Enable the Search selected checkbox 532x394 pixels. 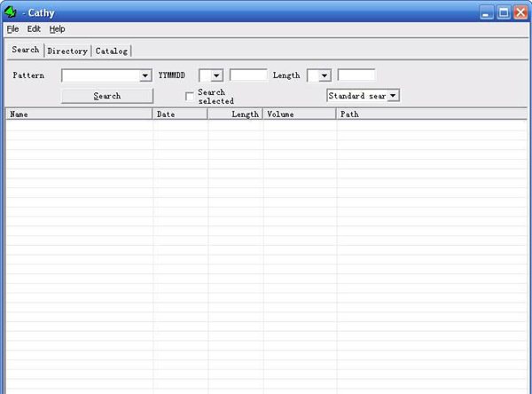[x=190, y=97]
